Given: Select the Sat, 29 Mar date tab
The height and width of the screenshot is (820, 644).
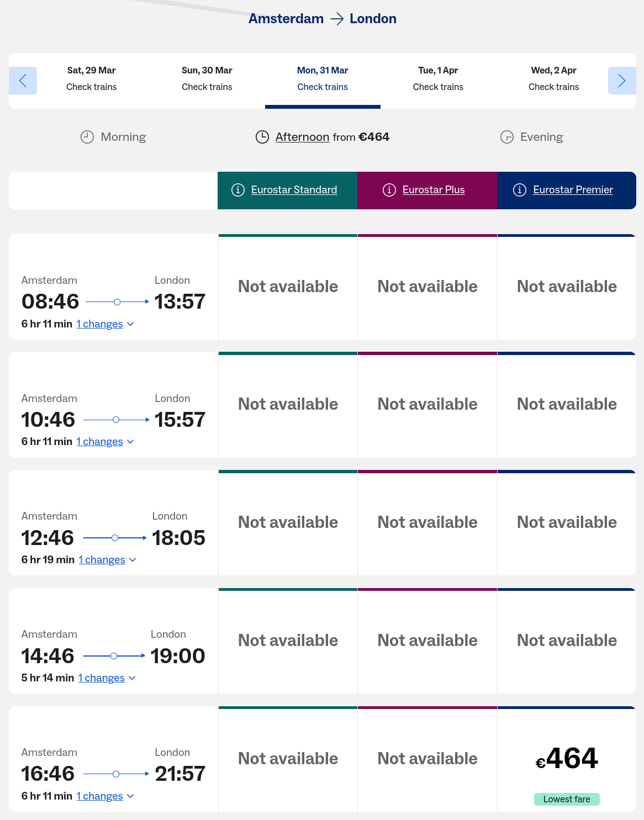Looking at the screenshot, I should [92, 79].
